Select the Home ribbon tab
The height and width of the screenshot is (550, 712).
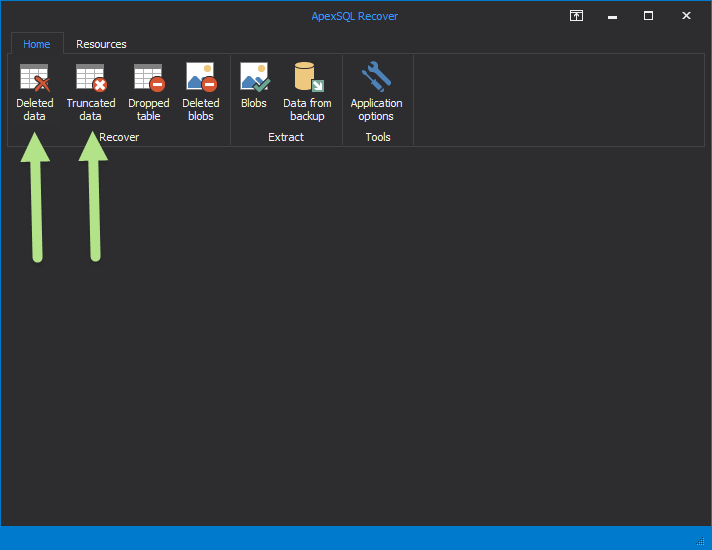click(37, 44)
